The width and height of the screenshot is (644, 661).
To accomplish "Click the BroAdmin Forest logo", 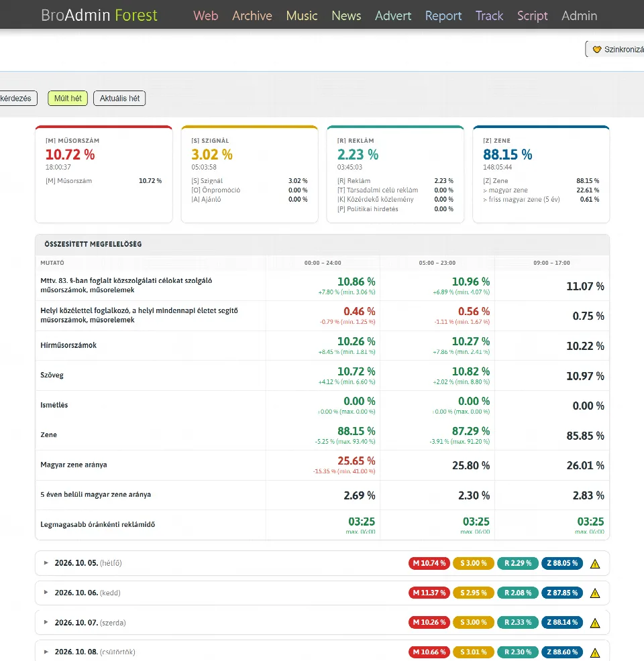I will pyautogui.click(x=99, y=15).
